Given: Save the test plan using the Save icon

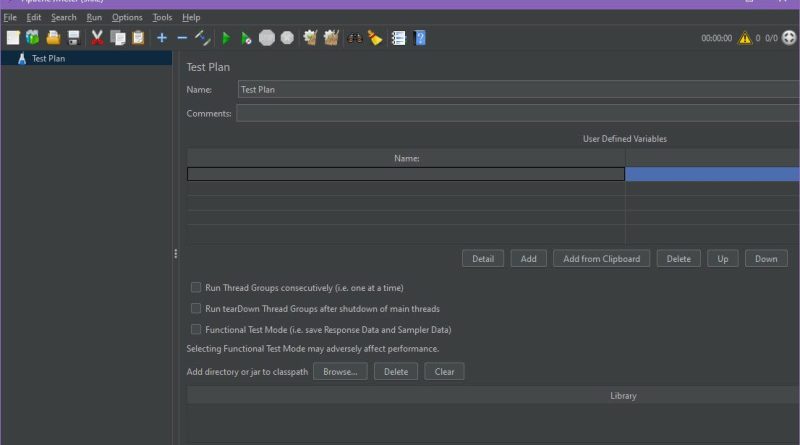Looking at the screenshot, I should click(x=73, y=38).
